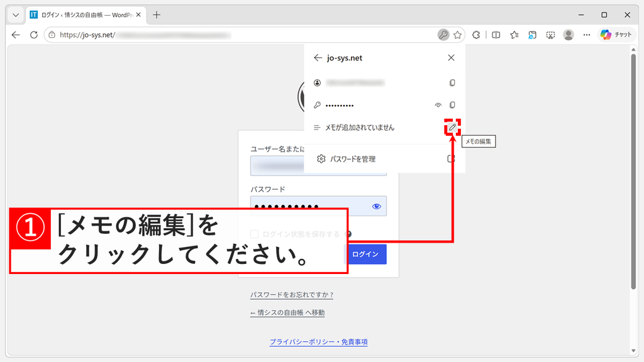Click the site lock icon in address bar

pyautogui.click(x=52, y=35)
